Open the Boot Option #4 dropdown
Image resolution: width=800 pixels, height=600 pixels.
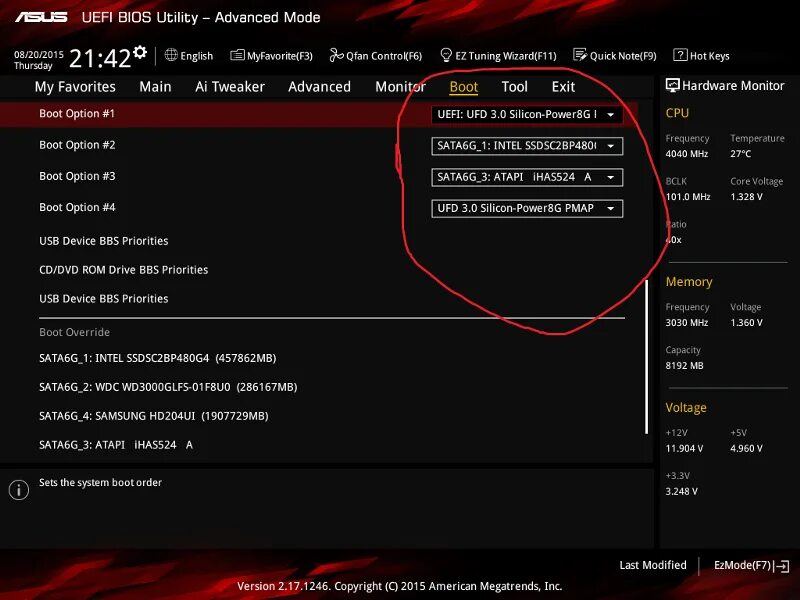pos(527,208)
